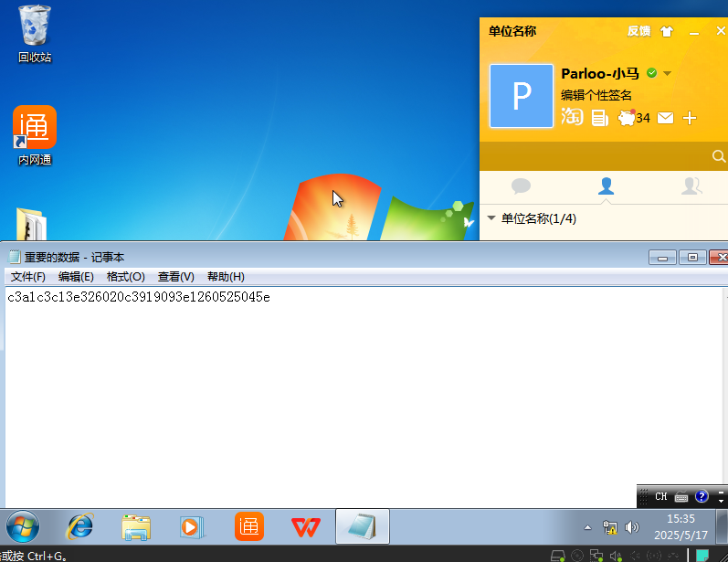Click the VM sound status icon
The image size is (728, 562).
point(616,556)
